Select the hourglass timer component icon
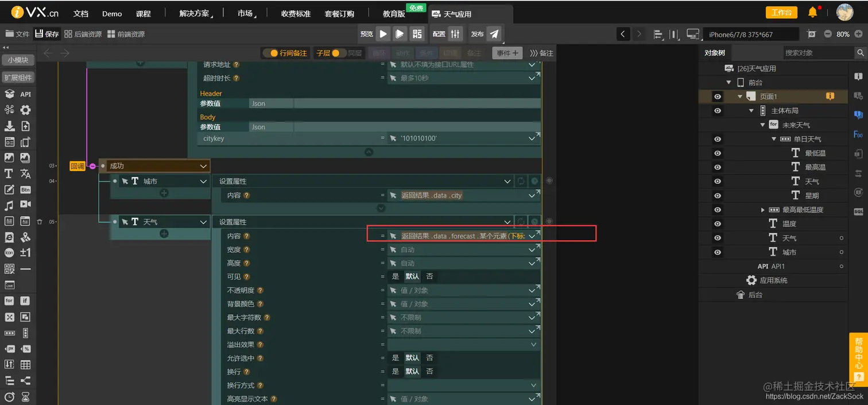The width and height of the screenshot is (868, 405). point(25,396)
